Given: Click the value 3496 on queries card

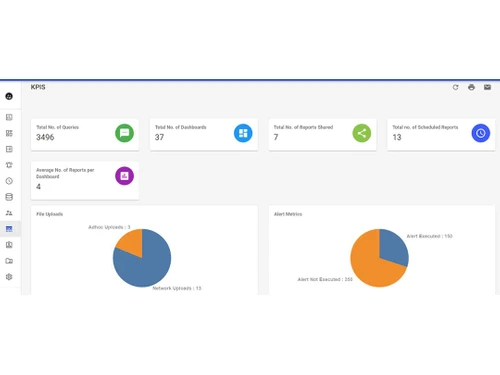Looking at the screenshot, I should pos(45,137).
